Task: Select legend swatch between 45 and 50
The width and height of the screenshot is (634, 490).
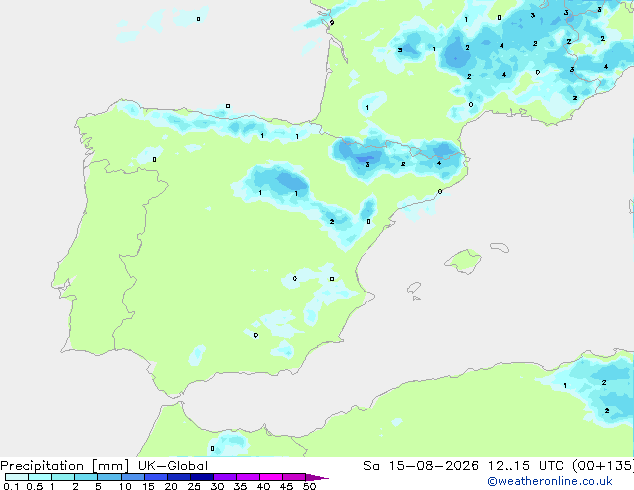Action: click(294, 477)
